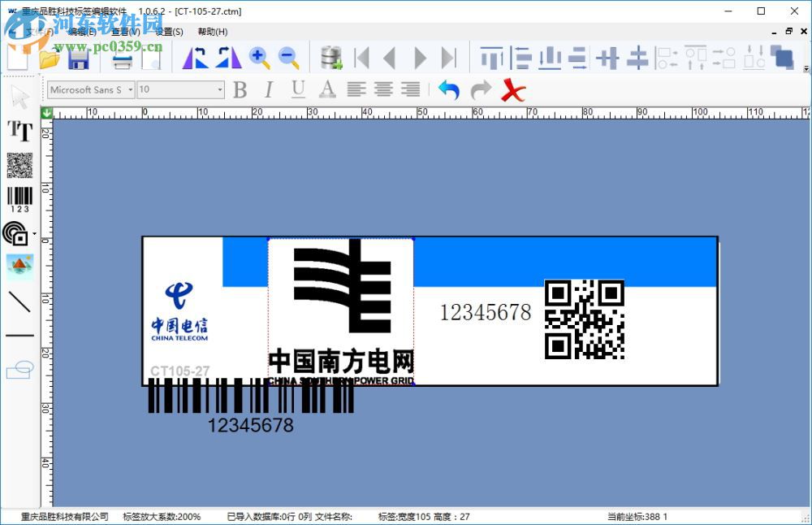Select the image insertion tool

click(x=19, y=266)
